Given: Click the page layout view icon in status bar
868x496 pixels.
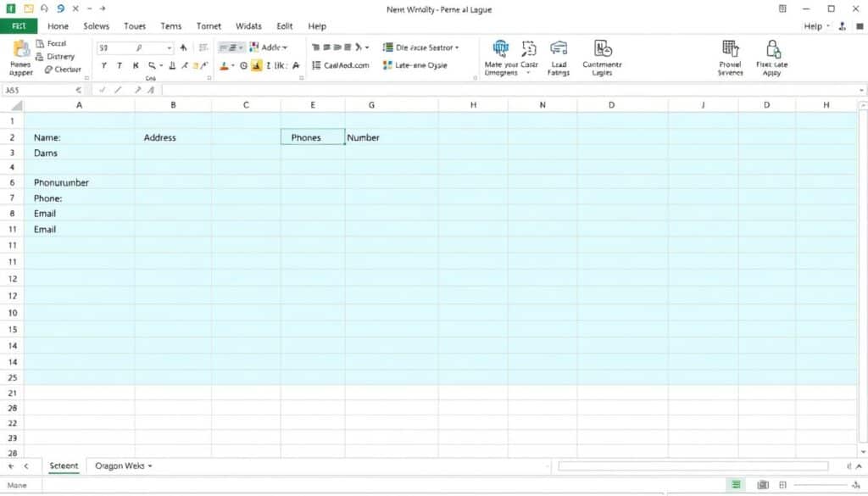Looking at the screenshot, I should coord(763,485).
